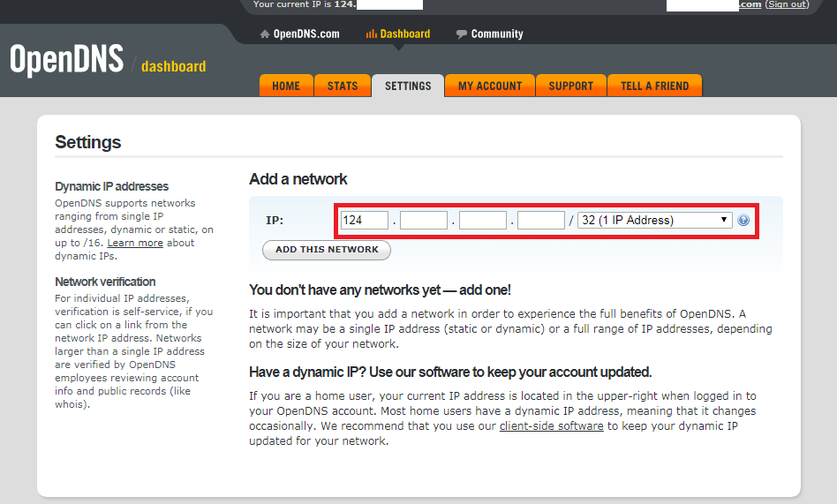
Task: Click the first IP octet field containing 124
Action: click(x=365, y=221)
